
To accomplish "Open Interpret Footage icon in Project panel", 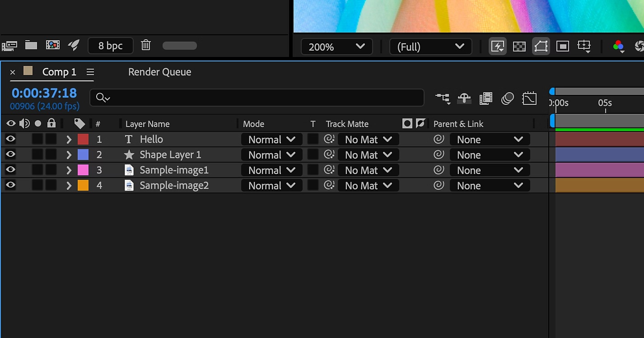I will (9, 45).
